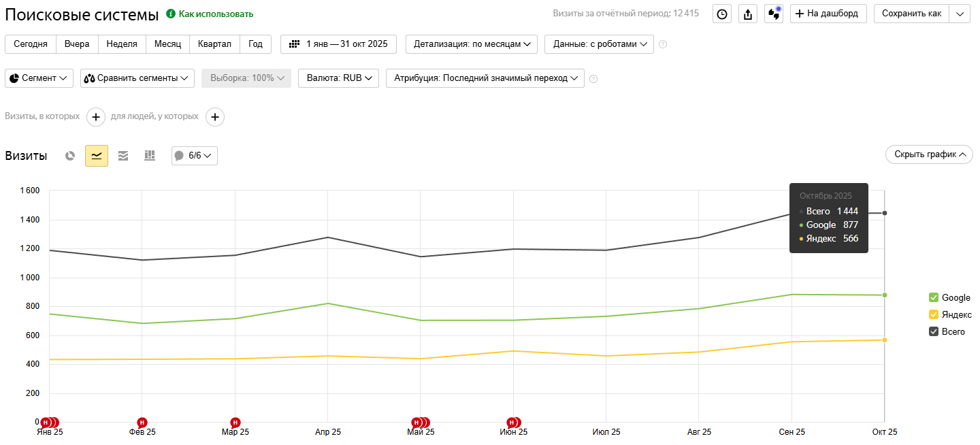
Task: Click help icon next to data robots
Action: coord(663,44)
